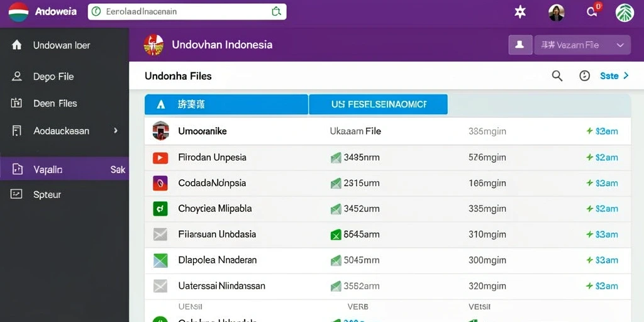The image size is (644, 322).
Task: Select the first blue tab with triangle
Action: tap(226, 104)
